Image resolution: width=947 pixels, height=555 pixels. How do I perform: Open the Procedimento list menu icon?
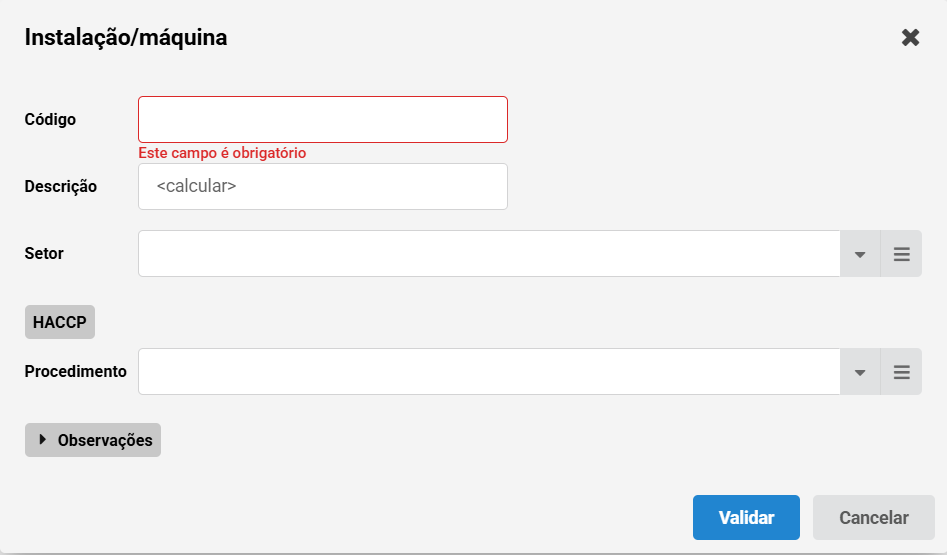pos(901,371)
